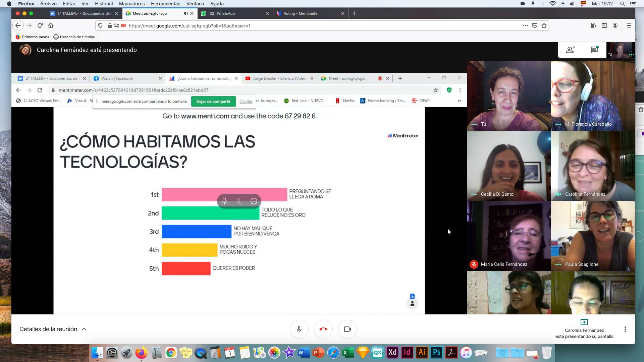Pin the participant using the overlay pin icon
This screenshot has height=362, width=644.
tap(224, 201)
